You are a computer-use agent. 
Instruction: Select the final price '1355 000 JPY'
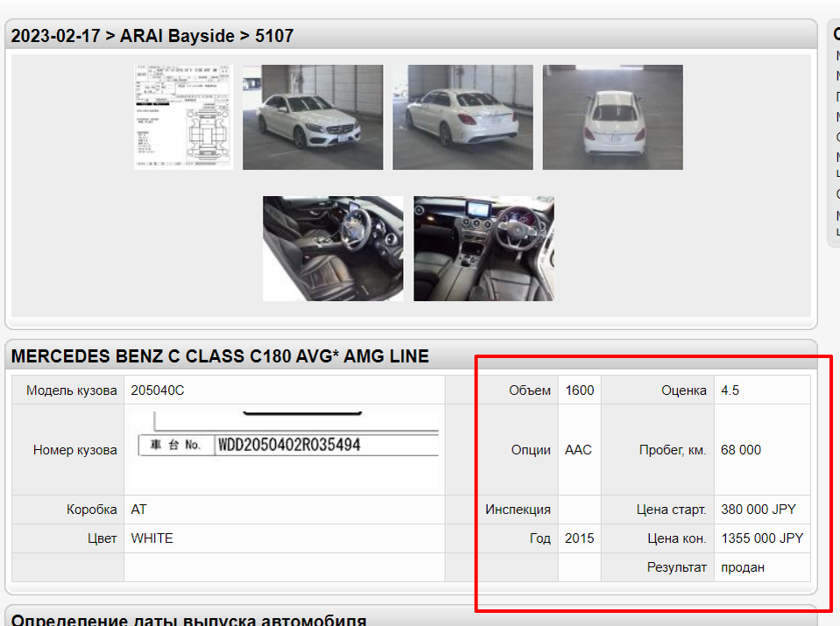[762, 538]
